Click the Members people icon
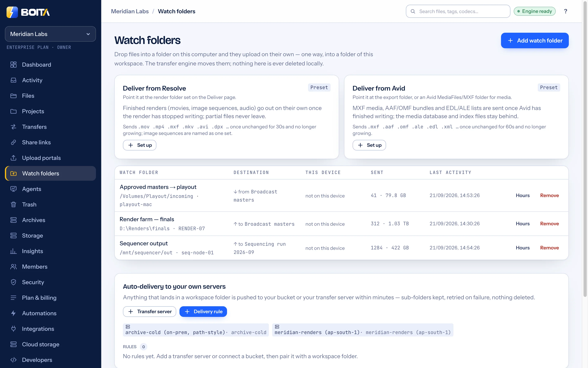Viewport: 588px width, 368px height. [x=13, y=267]
